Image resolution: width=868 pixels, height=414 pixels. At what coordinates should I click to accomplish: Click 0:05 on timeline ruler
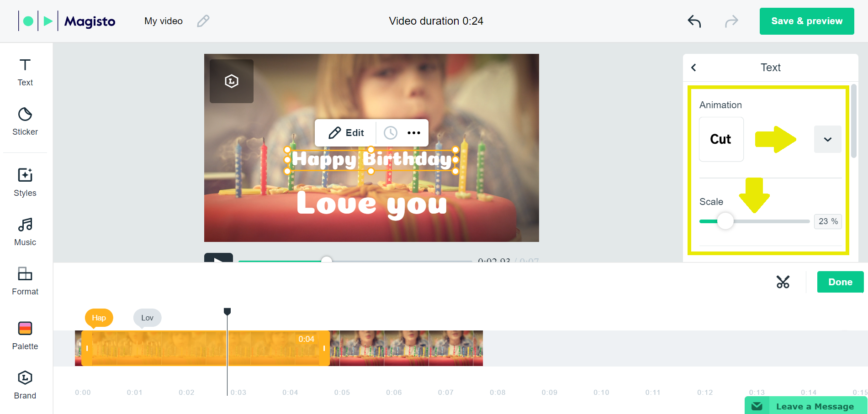[x=342, y=393]
